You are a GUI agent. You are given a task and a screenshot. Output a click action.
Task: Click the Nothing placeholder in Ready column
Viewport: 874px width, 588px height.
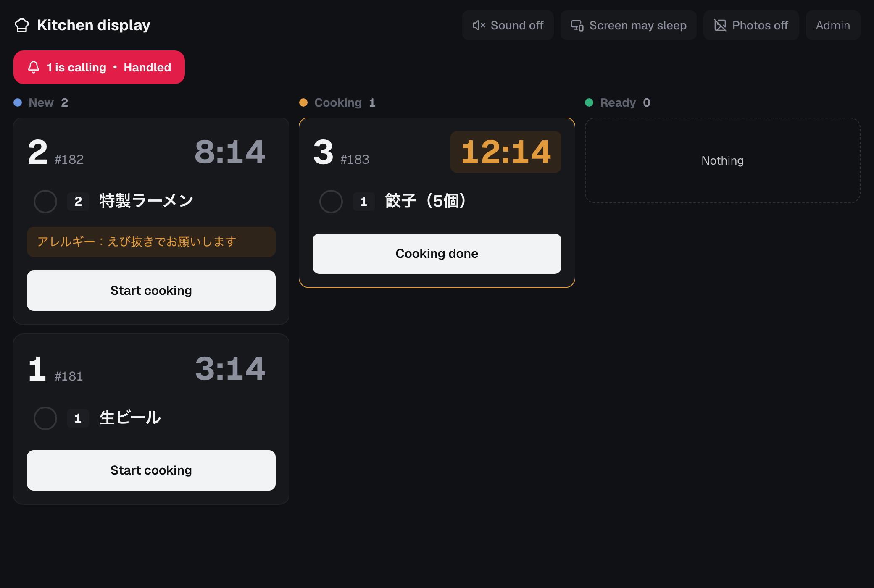coord(723,160)
